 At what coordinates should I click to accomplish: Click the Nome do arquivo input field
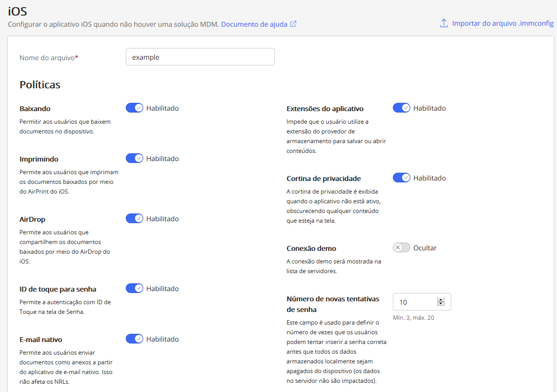200,57
